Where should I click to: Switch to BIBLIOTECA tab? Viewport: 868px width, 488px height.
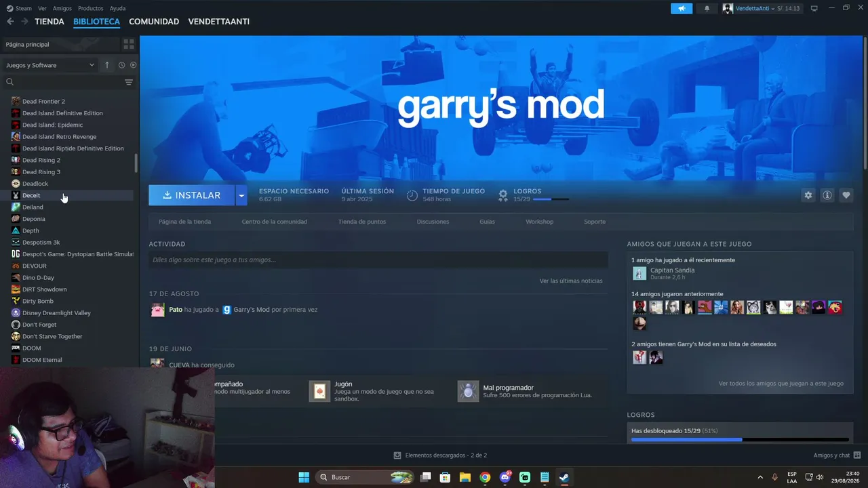(x=96, y=22)
